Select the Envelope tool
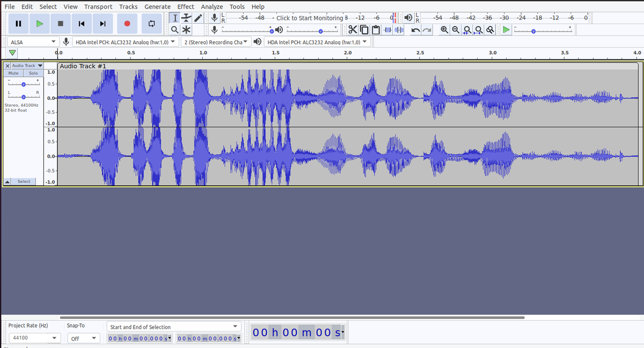Screen dimensions: 644x348 (x=187, y=18)
